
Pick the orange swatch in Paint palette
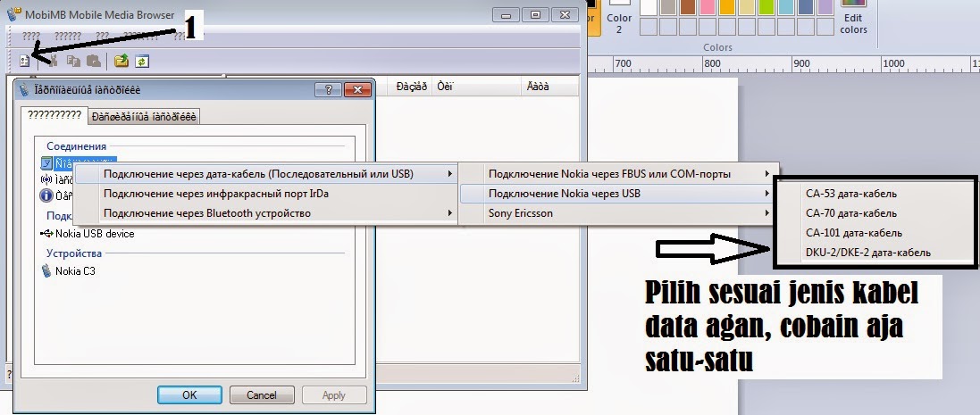click(727, 6)
